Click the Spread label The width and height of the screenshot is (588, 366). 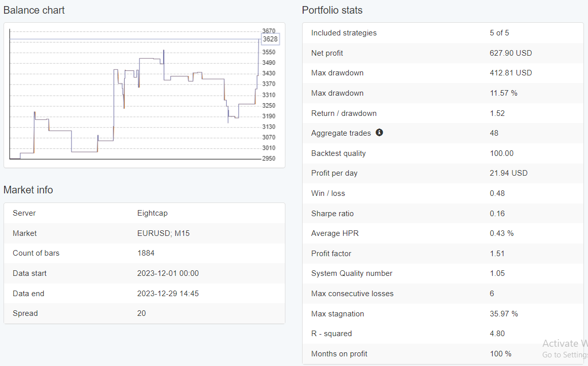tap(25, 313)
